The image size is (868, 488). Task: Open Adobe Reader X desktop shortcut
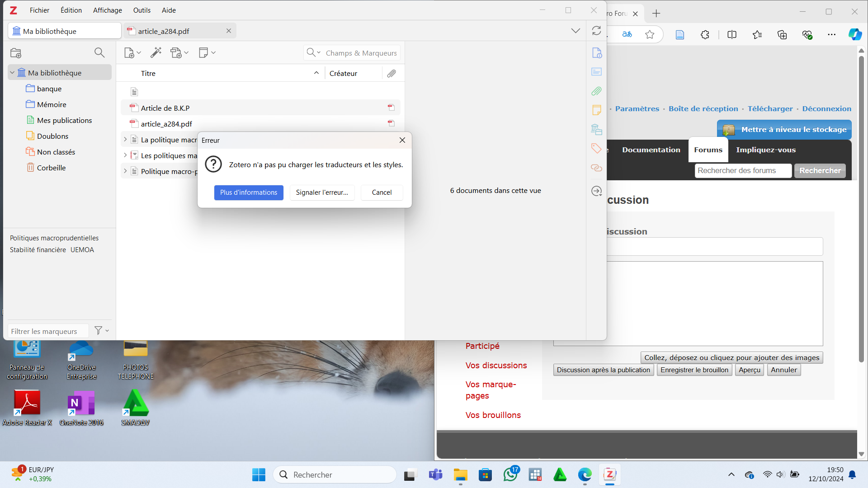pyautogui.click(x=27, y=408)
